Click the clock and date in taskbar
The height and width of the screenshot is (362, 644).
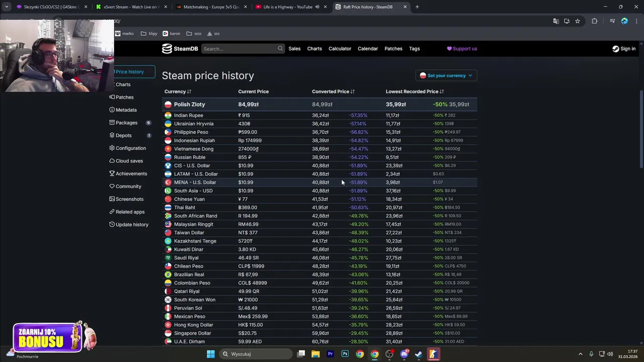(627, 354)
